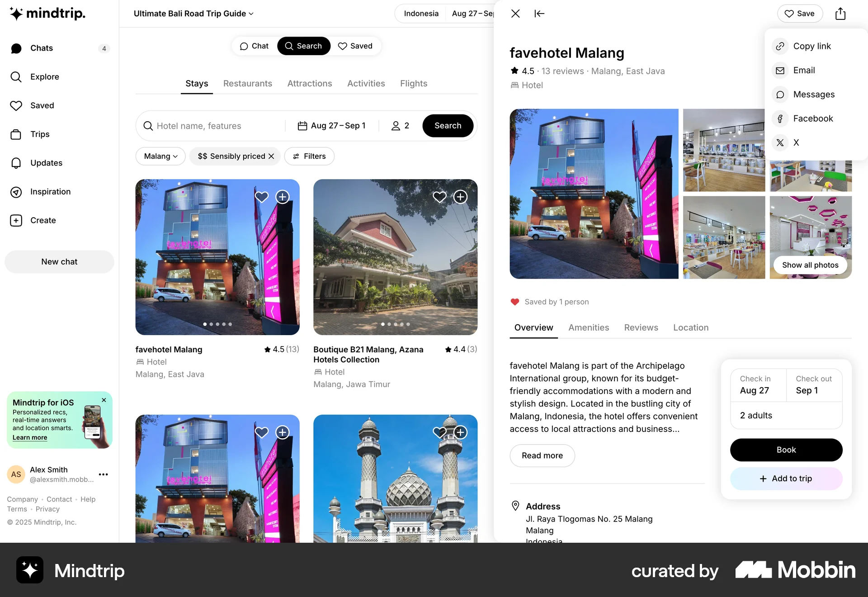This screenshot has width=868, height=597.
Task: Expand the Malang location dropdown
Action: tap(160, 156)
